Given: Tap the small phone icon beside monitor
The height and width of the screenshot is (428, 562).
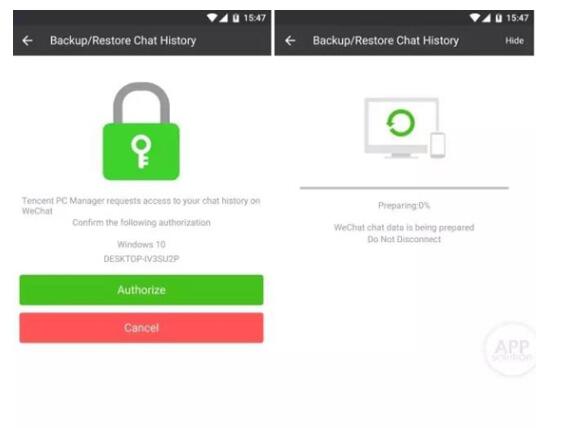Looking at the screenshot, I should tap(438, 145).
